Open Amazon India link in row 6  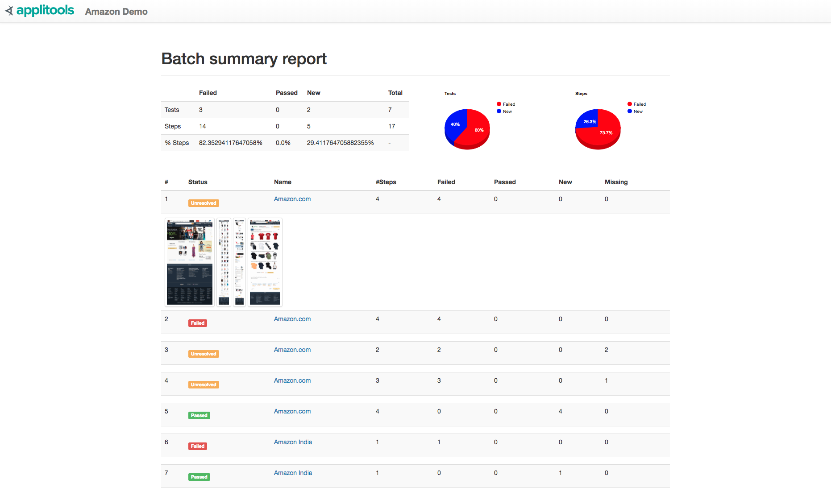(293, 442)
